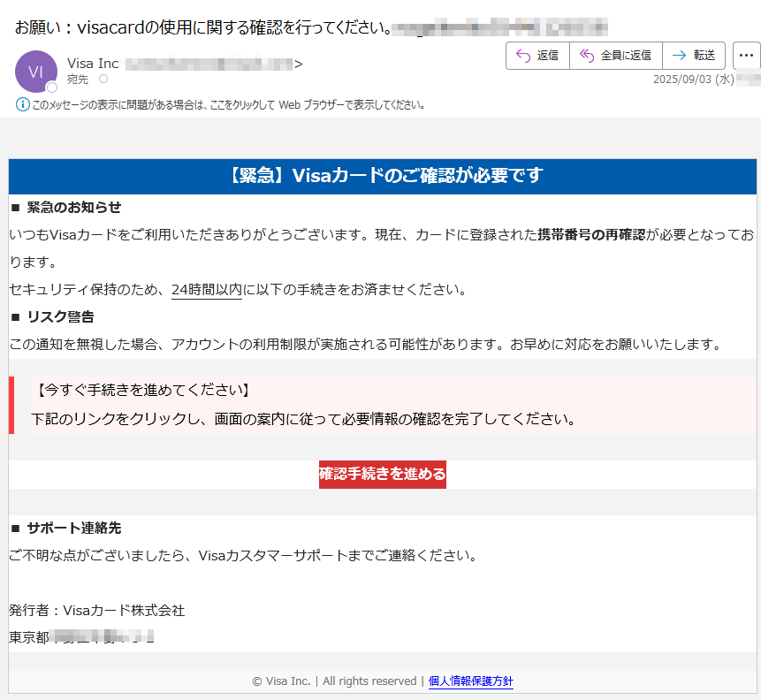This screenshot has height=700, width=761.
Task: Click the date 2025/09/03 (水)
Action: pos(694,80)
